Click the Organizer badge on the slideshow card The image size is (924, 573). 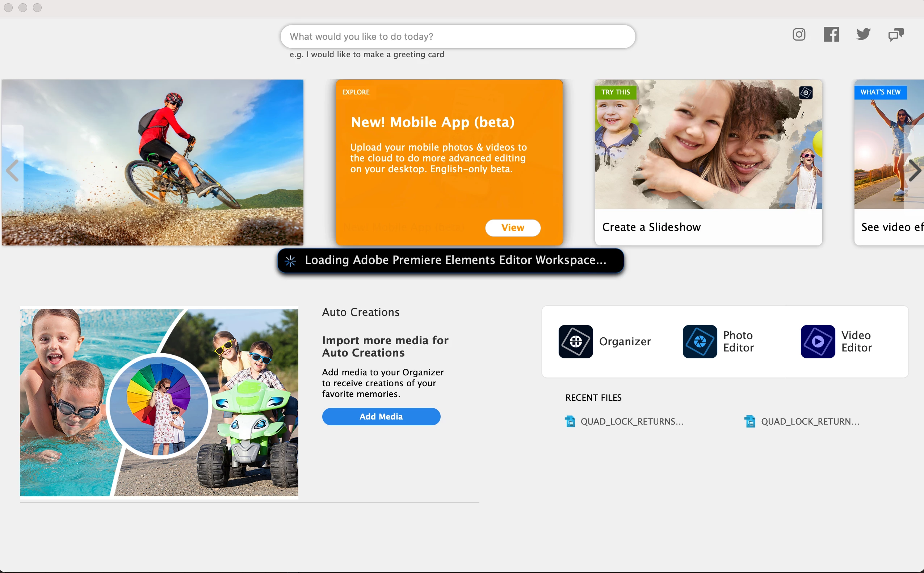point(806,92)
